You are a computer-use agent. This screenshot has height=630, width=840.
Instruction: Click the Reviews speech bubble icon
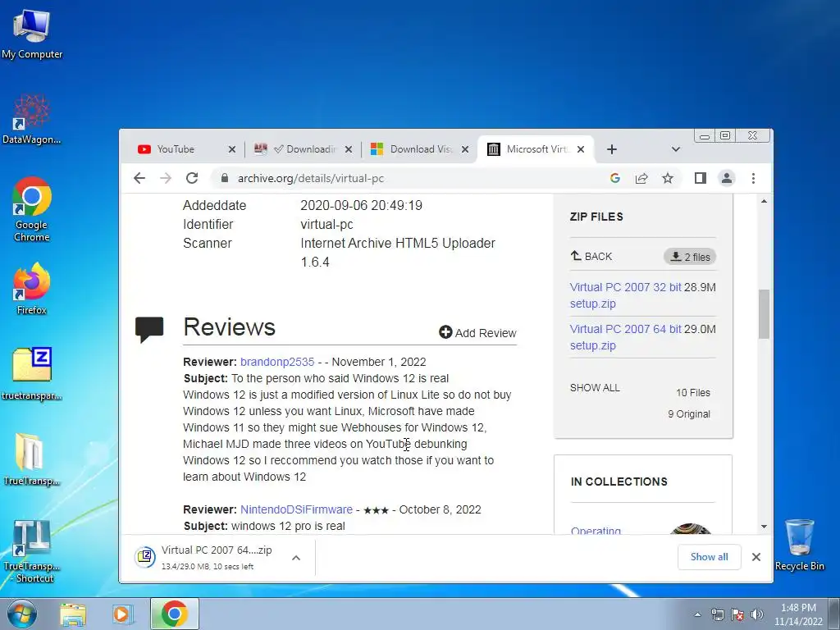tap(149, 330)
